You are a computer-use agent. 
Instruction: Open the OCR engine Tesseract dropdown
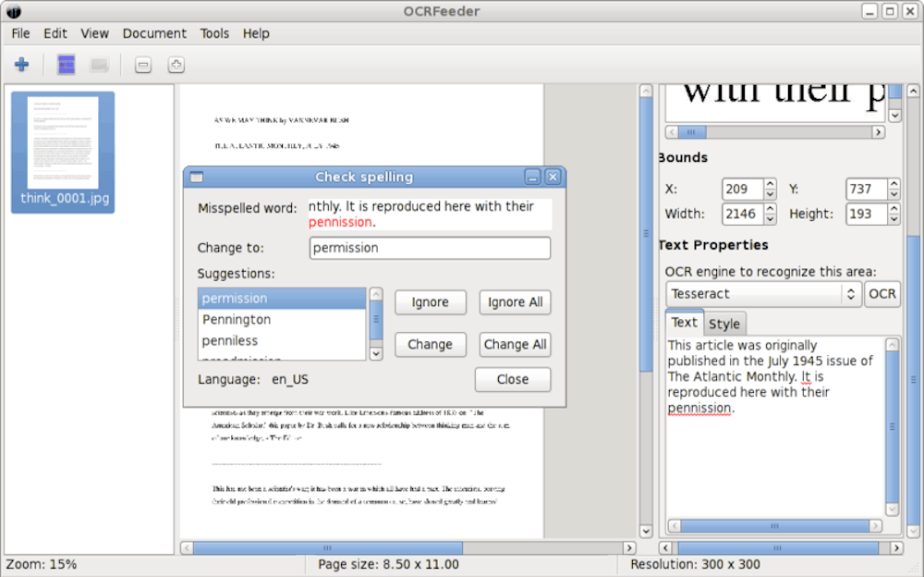pyautogui.click(x=763, y=294)
